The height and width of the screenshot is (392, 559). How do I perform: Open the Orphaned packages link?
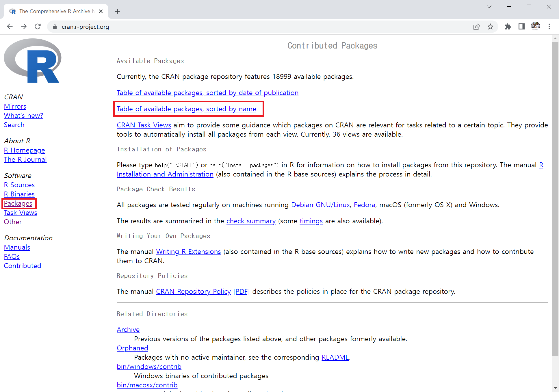tap(132, 348)
